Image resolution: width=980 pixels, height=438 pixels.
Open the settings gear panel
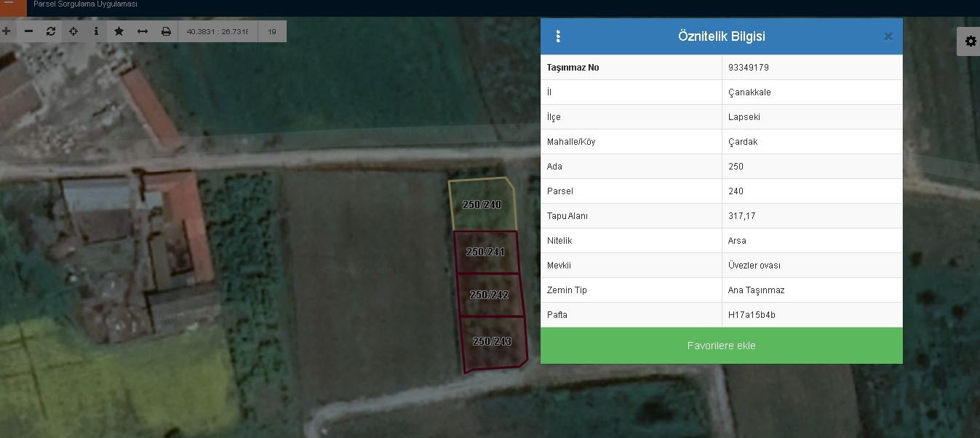(x=970, y=41)
